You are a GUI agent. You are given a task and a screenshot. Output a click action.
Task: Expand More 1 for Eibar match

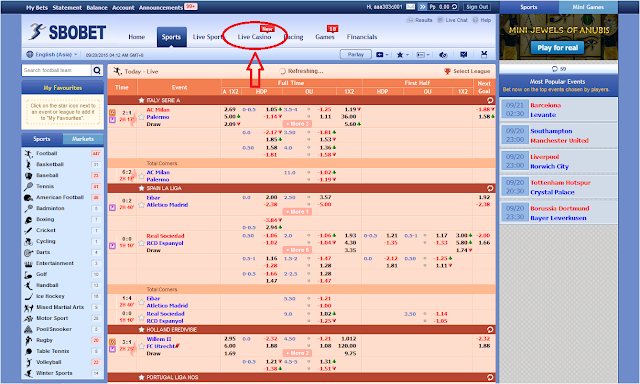298,212
